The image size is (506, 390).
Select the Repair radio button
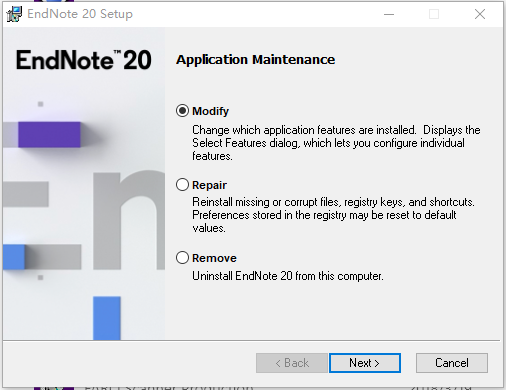pos(182,185)
